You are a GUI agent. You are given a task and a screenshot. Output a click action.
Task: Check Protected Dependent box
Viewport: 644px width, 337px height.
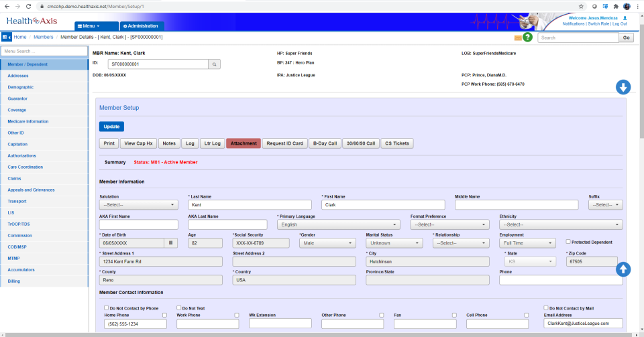568,242
